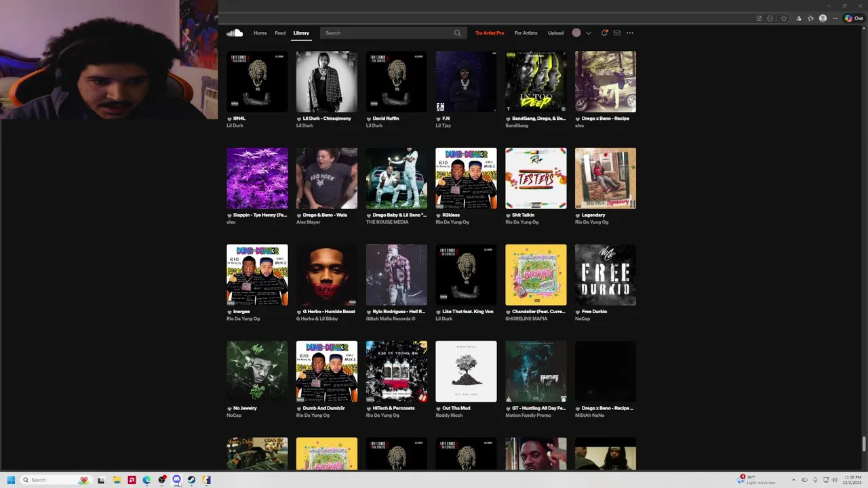Screen dimensions: 868x488
Task: Open browser settings and more ellipsis
Action: pos(835,18)
